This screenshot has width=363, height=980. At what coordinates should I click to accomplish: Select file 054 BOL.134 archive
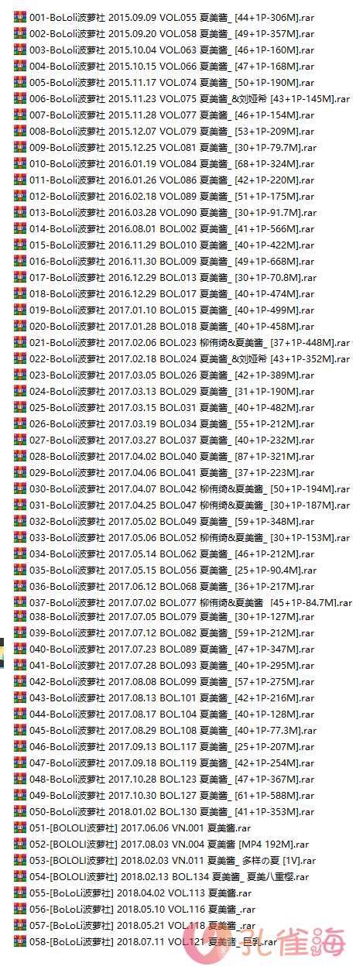169,878
